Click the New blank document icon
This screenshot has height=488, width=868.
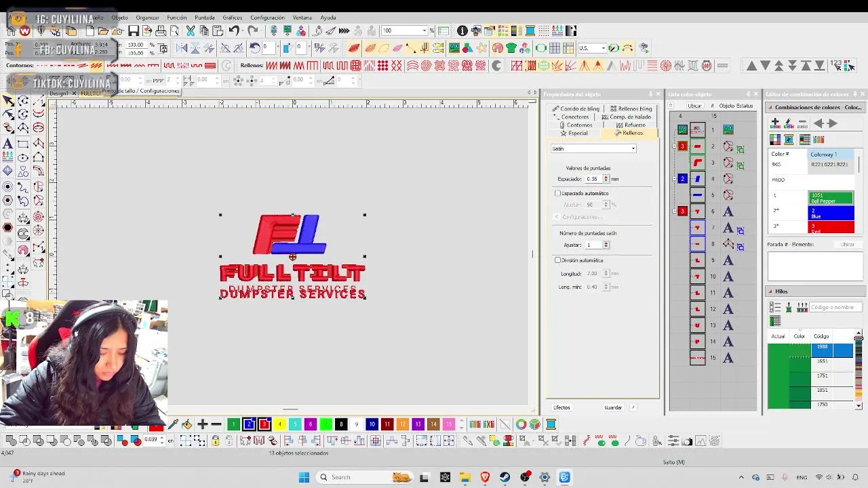89,31
